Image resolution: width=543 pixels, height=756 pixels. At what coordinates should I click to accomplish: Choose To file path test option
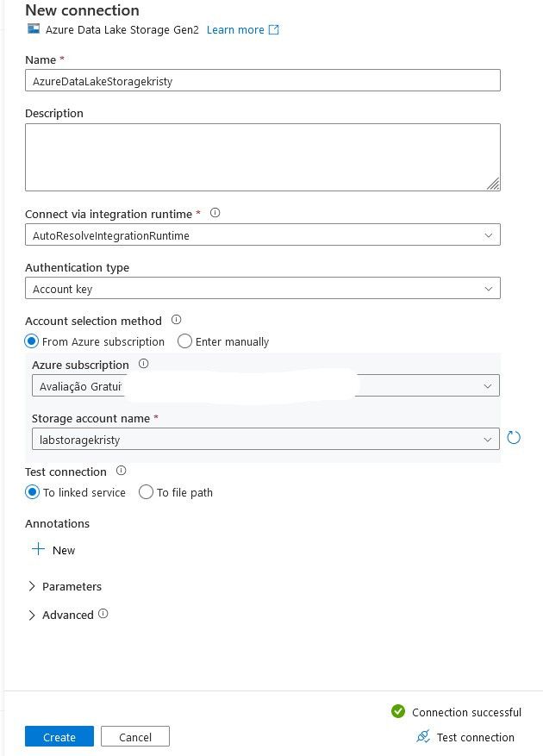click(x=147, y=492)
